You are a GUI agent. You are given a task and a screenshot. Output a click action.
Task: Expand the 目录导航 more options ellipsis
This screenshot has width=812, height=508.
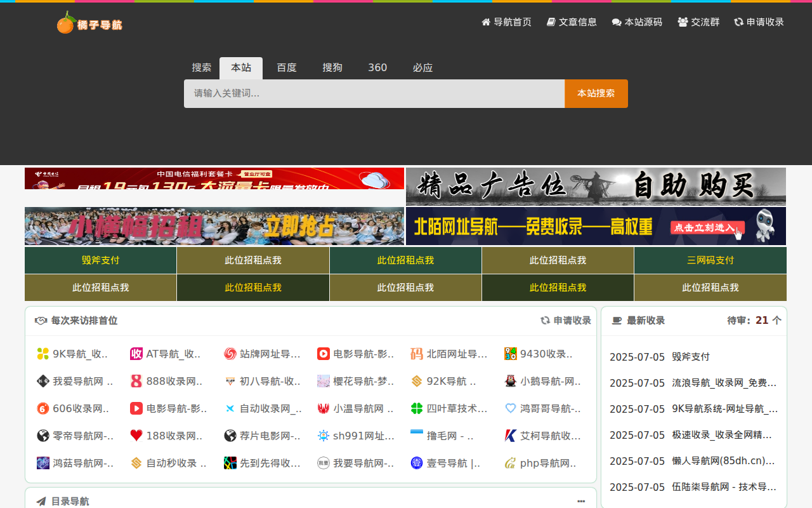point(581,502)
